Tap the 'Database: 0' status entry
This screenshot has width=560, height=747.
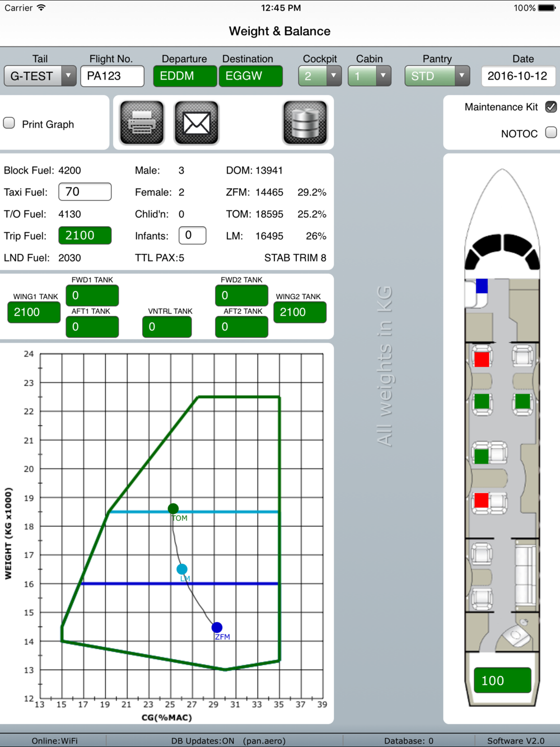point(409,740)
